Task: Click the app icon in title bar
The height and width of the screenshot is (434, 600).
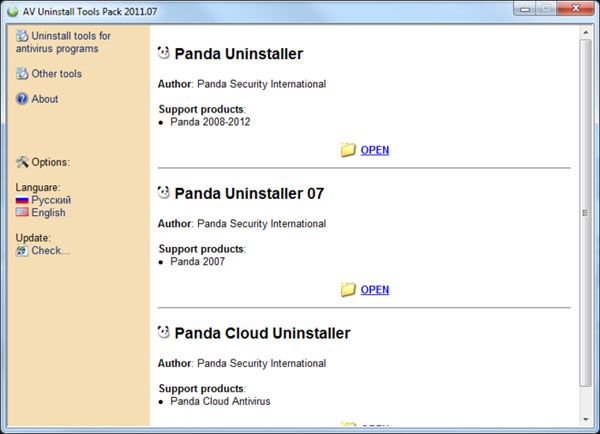Action: click(x=13, y=11)
